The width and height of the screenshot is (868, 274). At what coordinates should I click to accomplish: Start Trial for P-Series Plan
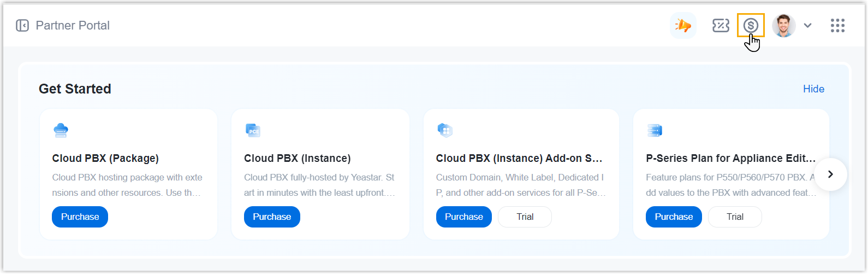735,217
